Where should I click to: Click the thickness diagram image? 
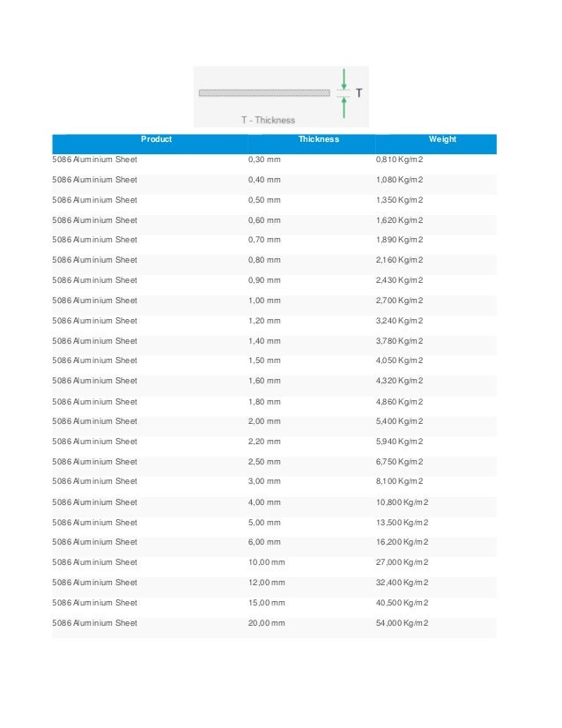coord(281,97)
